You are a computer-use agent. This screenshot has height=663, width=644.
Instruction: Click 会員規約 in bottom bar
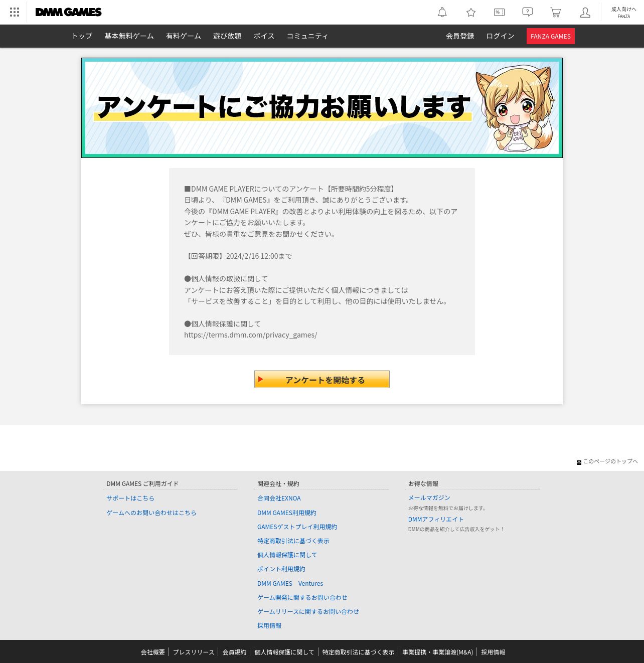tap(234, 652)
